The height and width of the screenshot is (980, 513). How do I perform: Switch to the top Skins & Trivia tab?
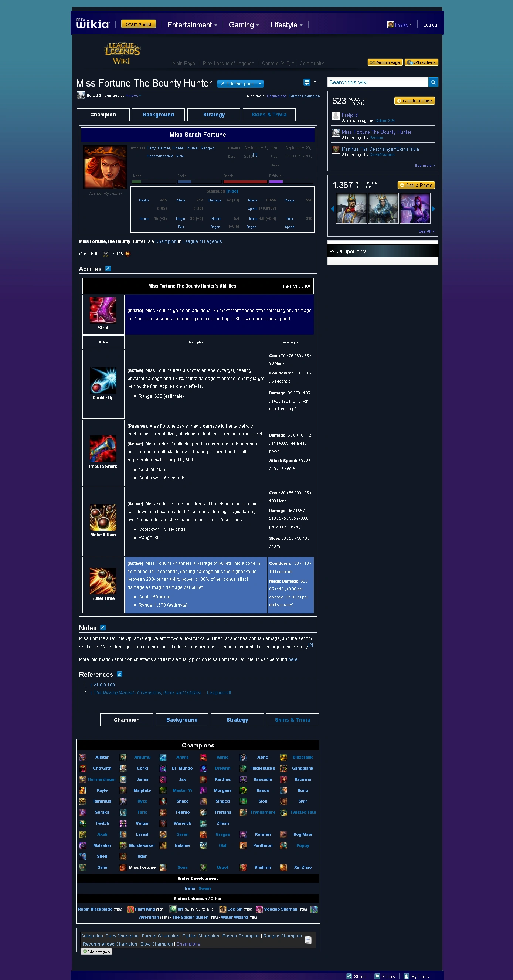tap(269, 115)
